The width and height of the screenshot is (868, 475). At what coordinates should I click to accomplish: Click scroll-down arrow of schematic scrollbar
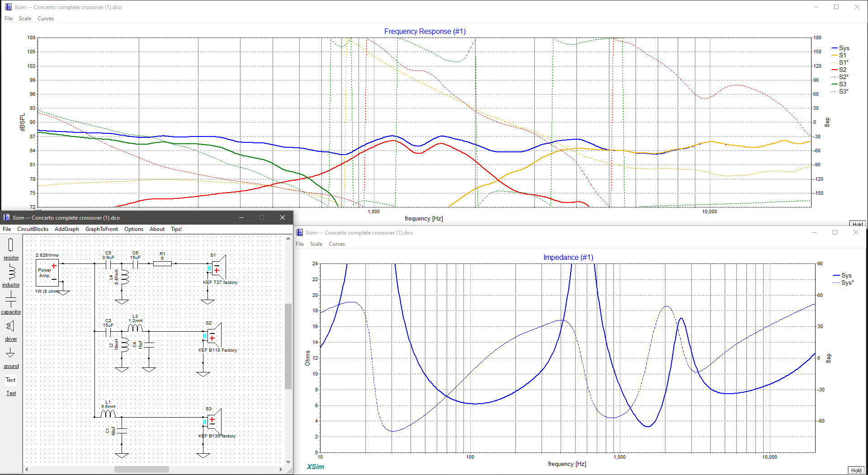(x=288, y=461)
